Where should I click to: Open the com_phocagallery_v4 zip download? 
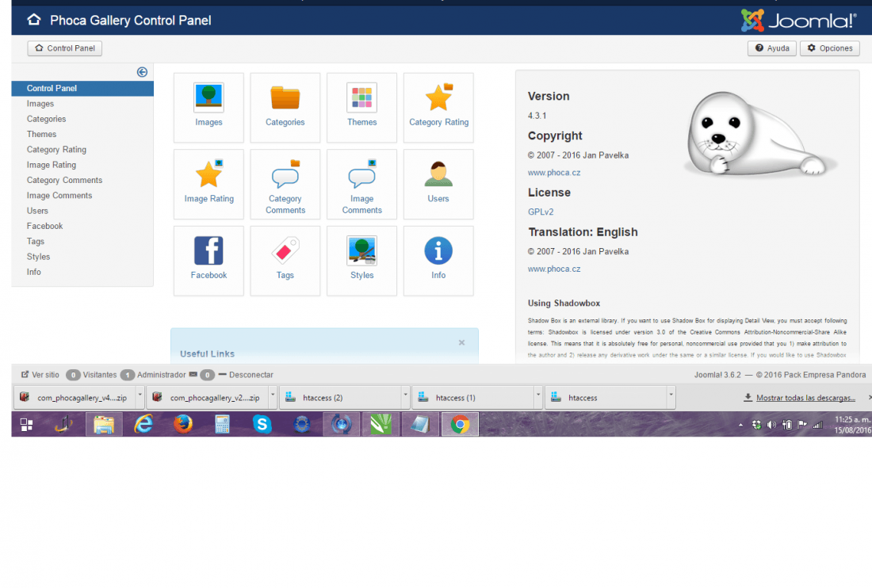(x=75, y=397)
